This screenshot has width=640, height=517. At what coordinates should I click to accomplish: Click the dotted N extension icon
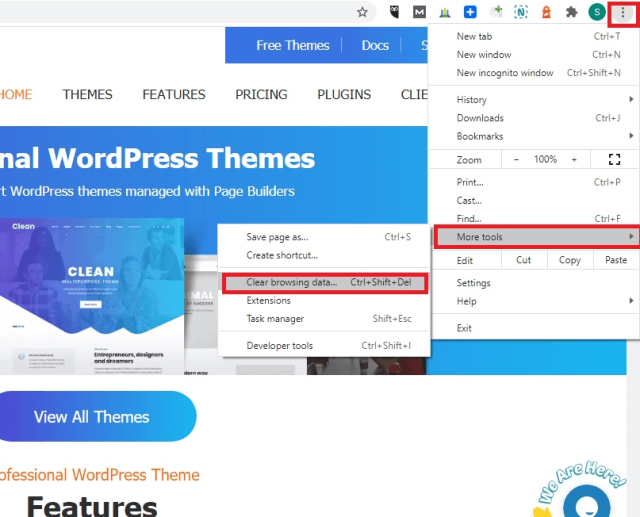(521, 12)
